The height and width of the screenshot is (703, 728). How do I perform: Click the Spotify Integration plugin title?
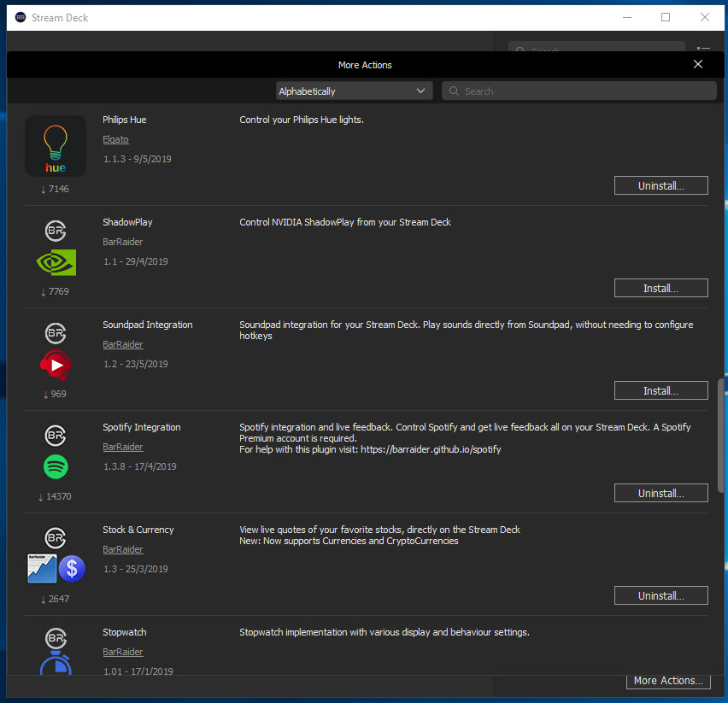142,427
